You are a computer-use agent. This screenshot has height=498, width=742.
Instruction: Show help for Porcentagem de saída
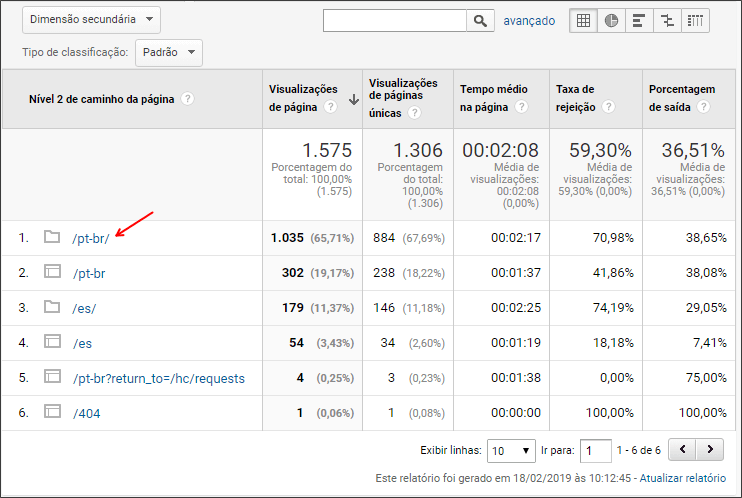pyautogui.click(x=704, y=107)
